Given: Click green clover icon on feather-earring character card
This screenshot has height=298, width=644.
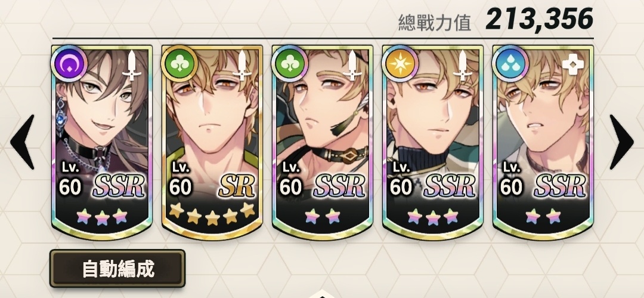Looking at the screenshot, I should click(290, 64).
